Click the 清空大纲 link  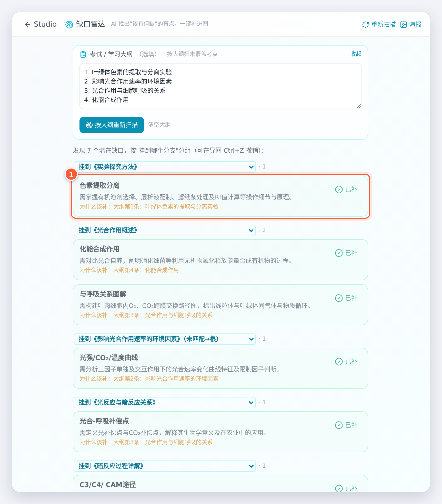[159, 125]
